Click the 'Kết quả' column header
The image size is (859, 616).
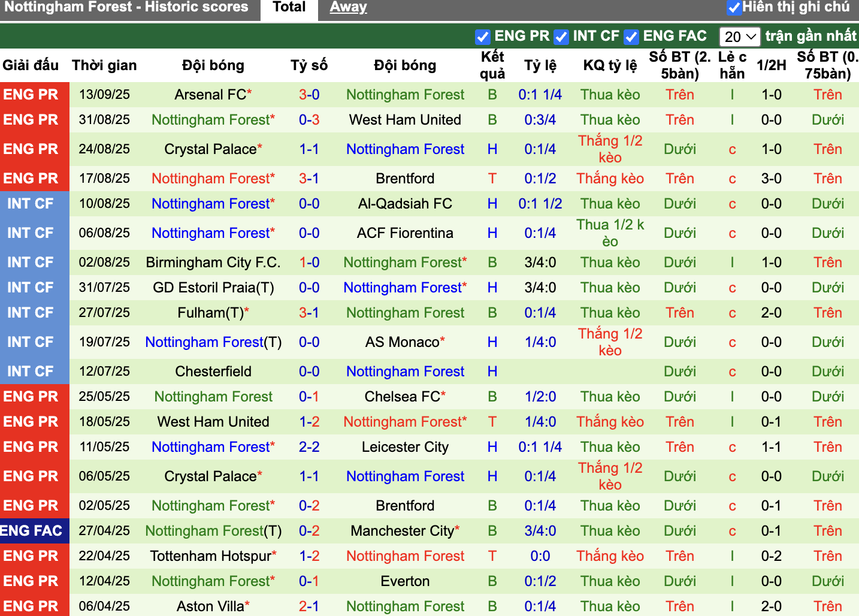tap(492, 65)
